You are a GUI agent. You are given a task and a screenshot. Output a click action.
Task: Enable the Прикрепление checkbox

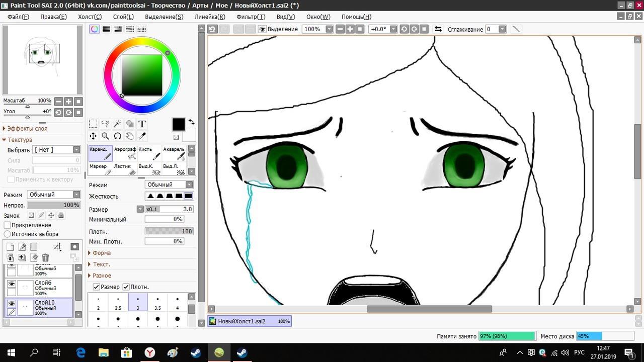(8, 225)
